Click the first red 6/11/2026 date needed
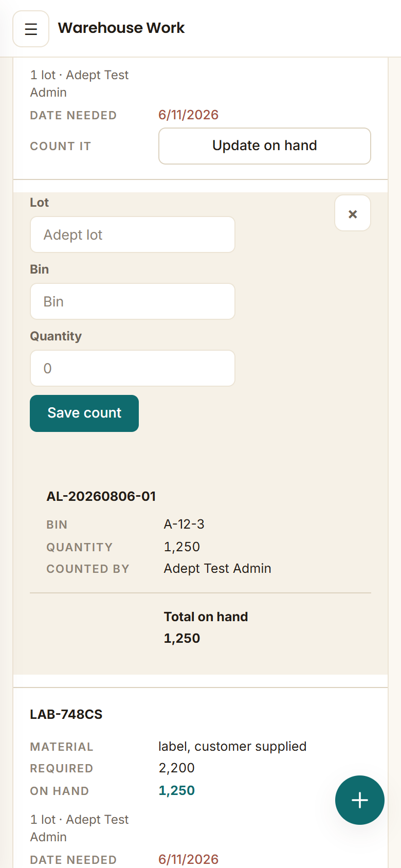Screen dimensions: 401x868 point(189,115)
